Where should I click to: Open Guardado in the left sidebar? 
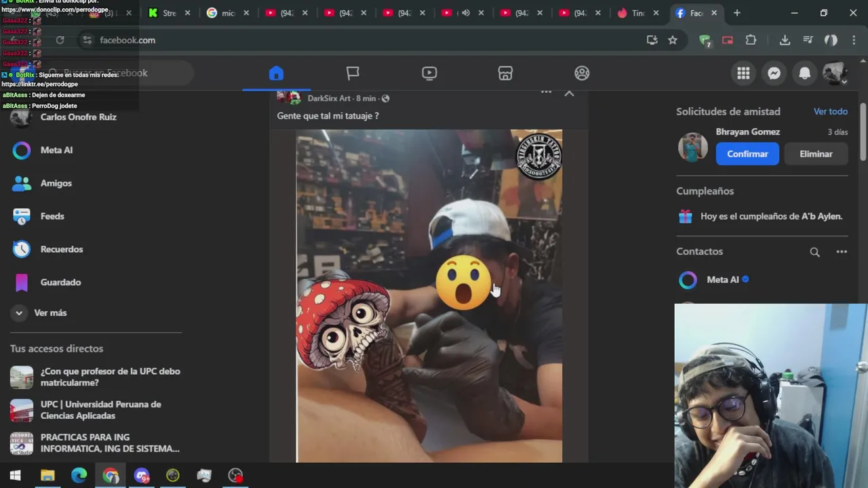click(60, 283)
